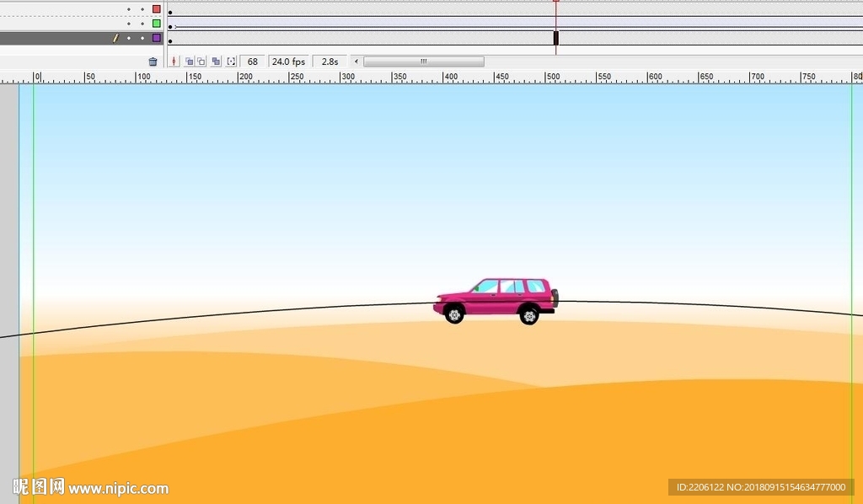This screenshot has width=863, height=504.
Task: Click the pencil icon on the active layer
Action: (115, 38)
